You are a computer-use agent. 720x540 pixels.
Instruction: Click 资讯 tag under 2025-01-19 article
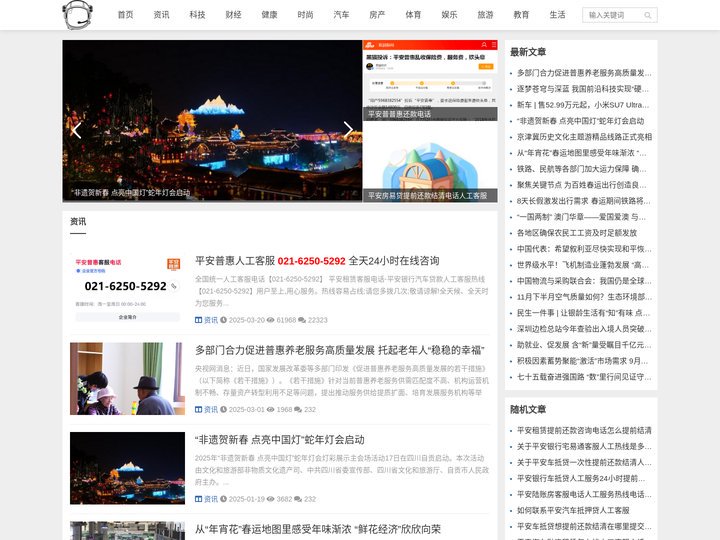[x=211, y=499]
